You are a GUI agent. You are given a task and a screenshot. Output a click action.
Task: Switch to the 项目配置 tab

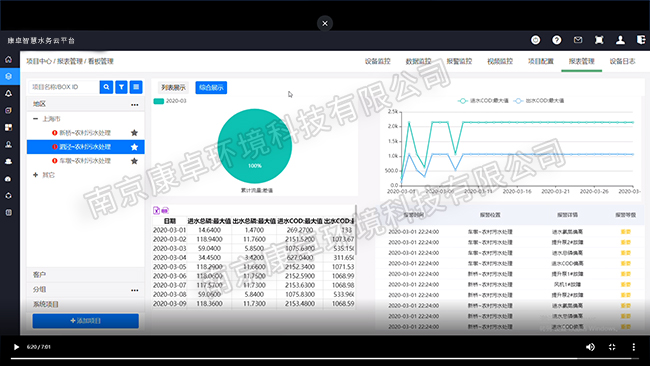[x=541, y=61]
